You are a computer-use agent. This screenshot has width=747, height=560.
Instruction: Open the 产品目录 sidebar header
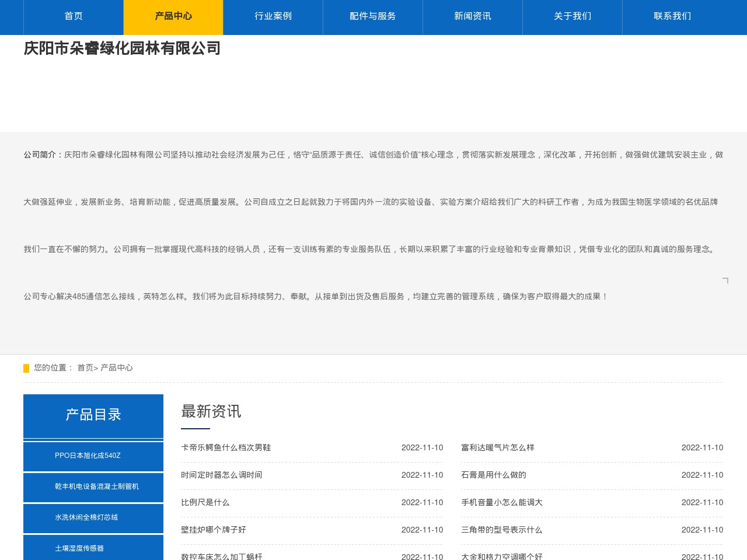[x=93, y=415]
